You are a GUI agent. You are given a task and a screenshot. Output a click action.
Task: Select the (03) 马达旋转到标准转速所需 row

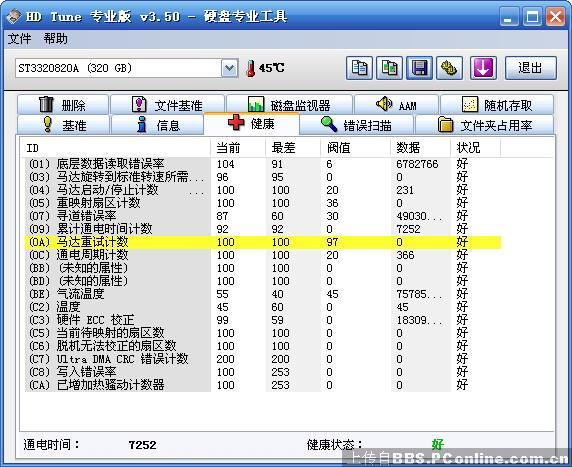coord(263,177)
